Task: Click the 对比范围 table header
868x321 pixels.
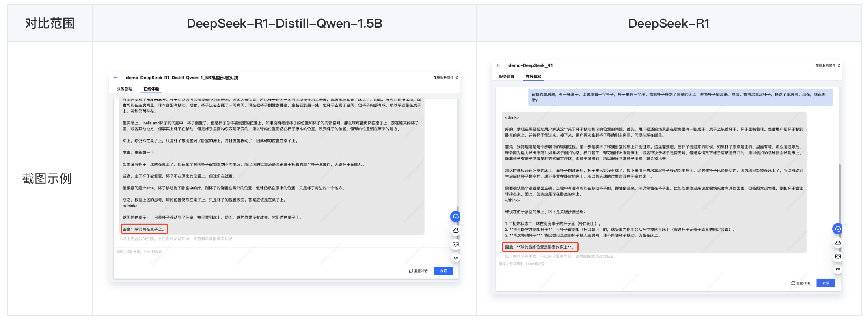Action: (50, 24)
